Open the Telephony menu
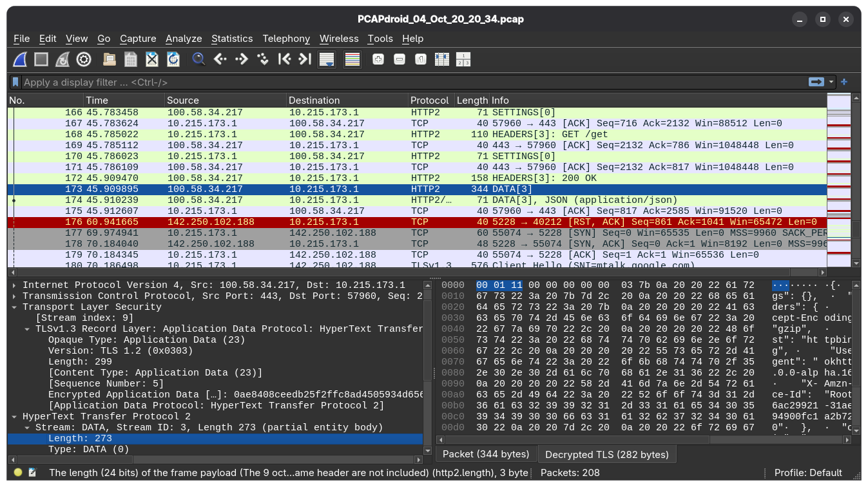This screenshot has height=487, width=868. (286, 39)
